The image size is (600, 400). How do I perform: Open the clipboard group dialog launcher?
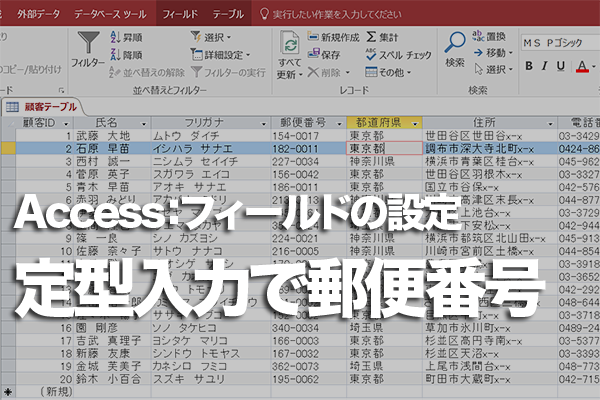61,90
